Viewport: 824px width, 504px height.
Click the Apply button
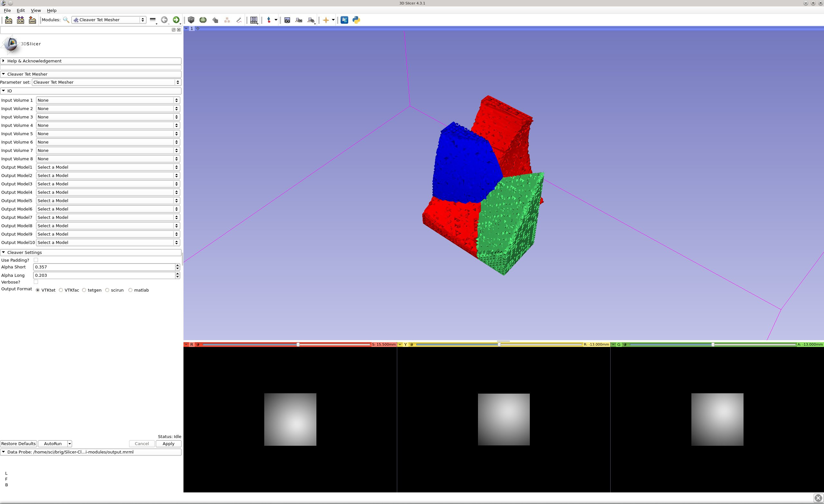[x=168, y=444]
